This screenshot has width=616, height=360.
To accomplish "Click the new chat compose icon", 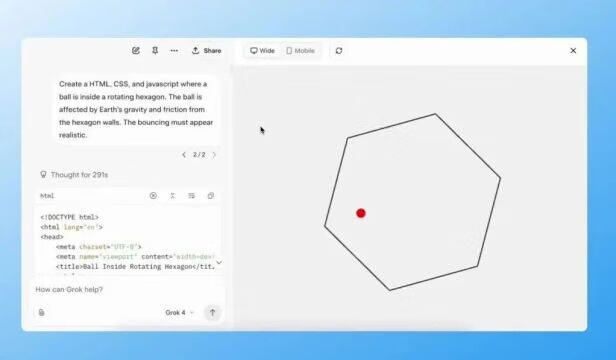I will click(x=136, y=51).
